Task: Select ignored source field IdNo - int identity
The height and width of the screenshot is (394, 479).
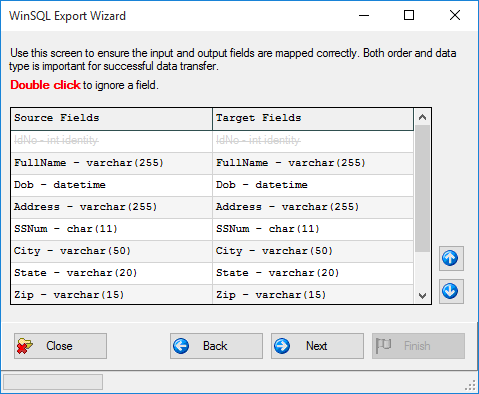Action: tap(112, 141)
